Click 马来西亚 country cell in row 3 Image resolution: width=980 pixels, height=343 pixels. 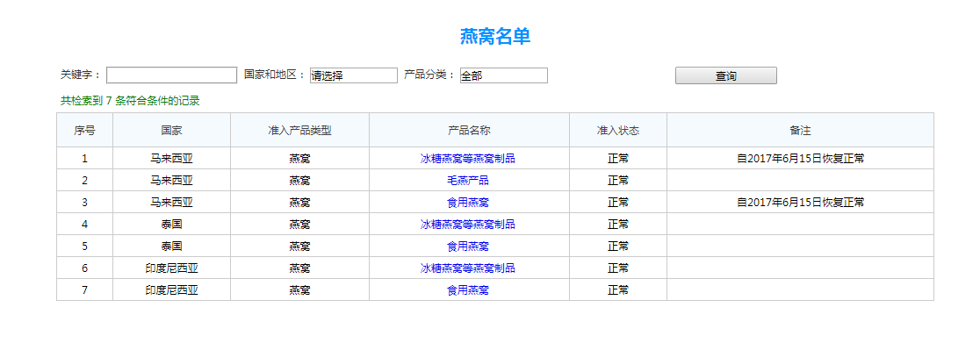(171, 203)
